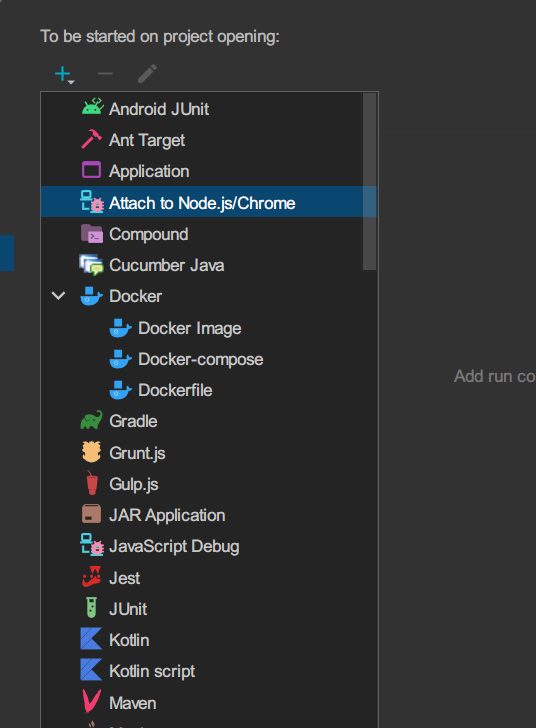Image resolution: width=536 pixels, height=728 pixels.
Task: Collapse the Docker group chevron
Action: (x=58, y=296)
